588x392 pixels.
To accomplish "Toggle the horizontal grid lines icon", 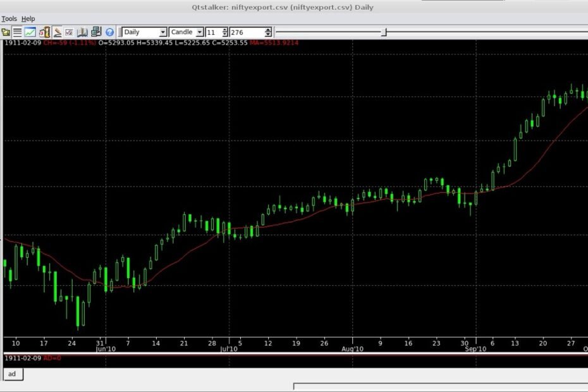I will click(x=17, y=32).
